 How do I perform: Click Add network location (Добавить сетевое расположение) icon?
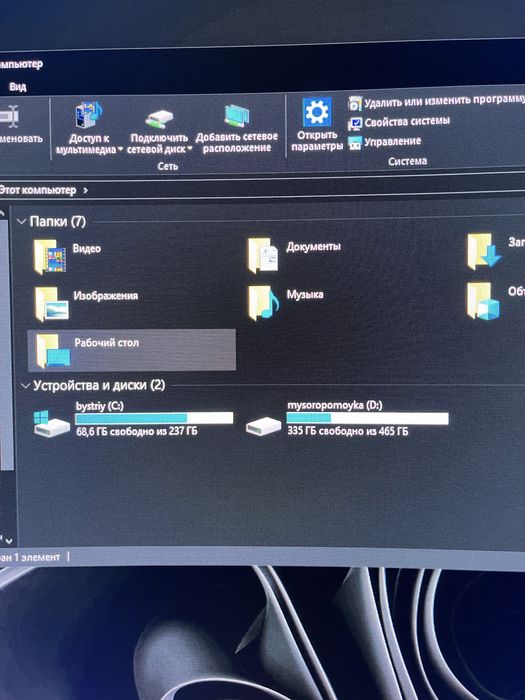[236, 116]
